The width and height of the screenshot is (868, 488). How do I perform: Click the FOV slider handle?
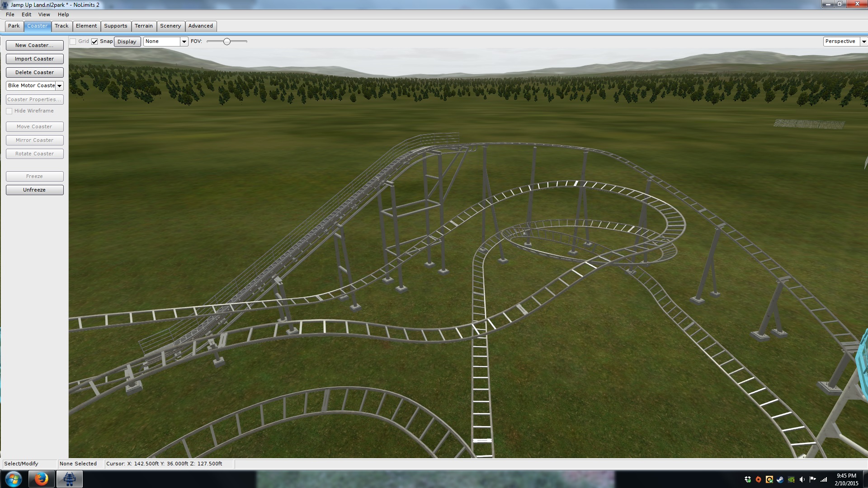tap(227, 42)
